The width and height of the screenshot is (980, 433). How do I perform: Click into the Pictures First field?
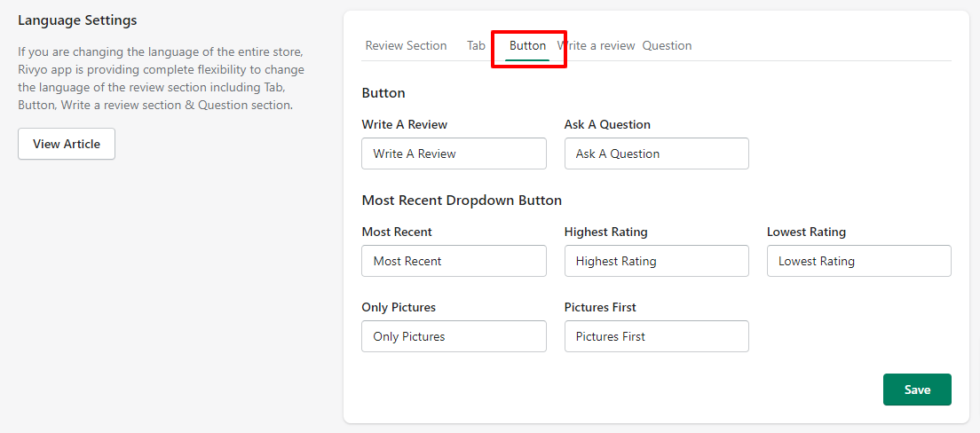(x=656, y=337)
